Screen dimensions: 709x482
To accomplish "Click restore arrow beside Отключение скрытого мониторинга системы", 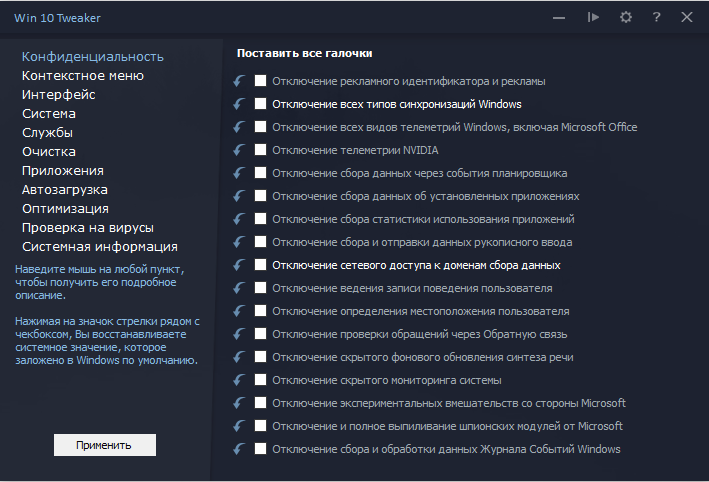I will [239, 380].
